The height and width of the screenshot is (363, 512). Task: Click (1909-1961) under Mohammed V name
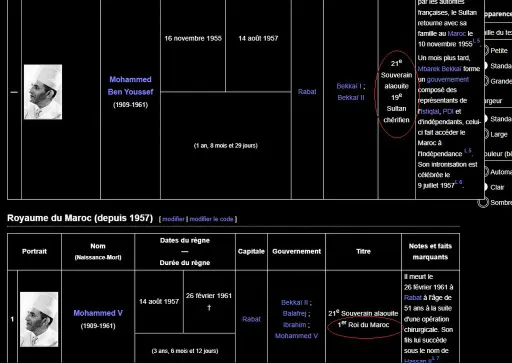point(98,326)
